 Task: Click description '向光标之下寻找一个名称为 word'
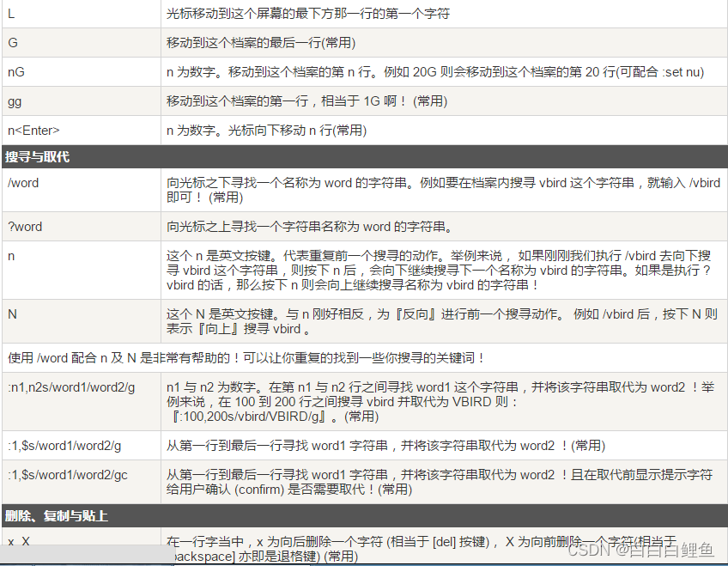tap(445, 190)
